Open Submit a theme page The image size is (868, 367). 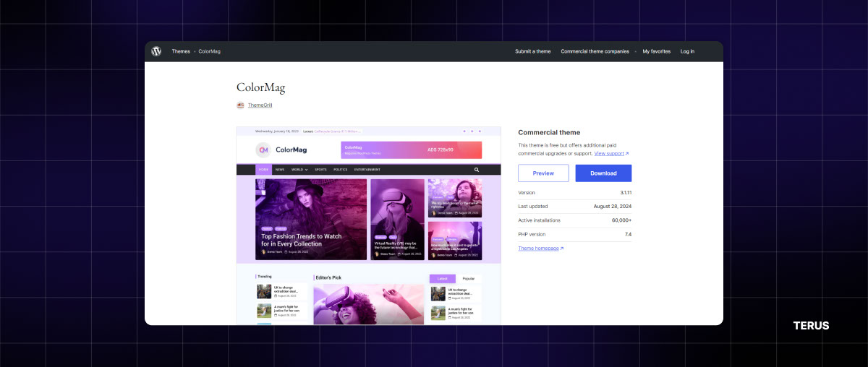point(533,51)
